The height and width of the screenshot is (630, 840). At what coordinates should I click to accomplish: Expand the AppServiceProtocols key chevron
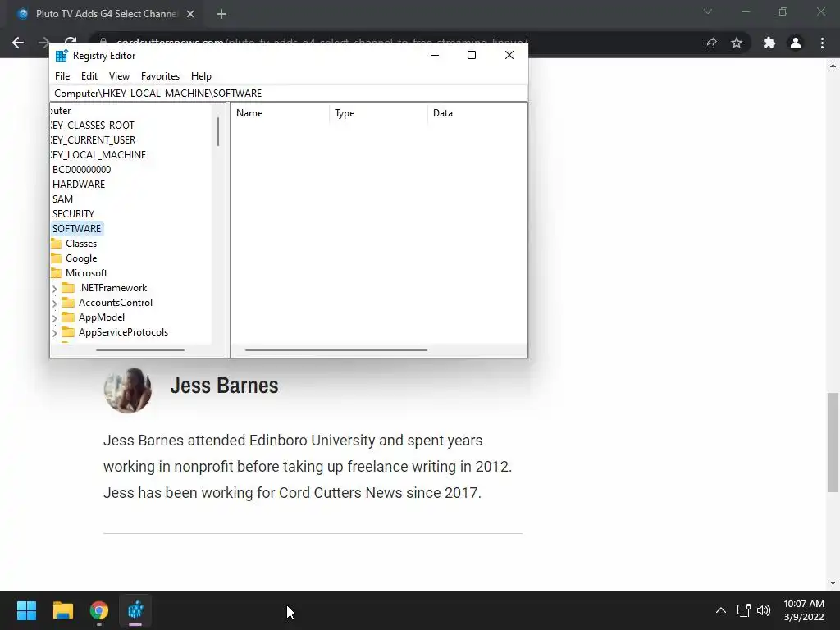point(55,333)
